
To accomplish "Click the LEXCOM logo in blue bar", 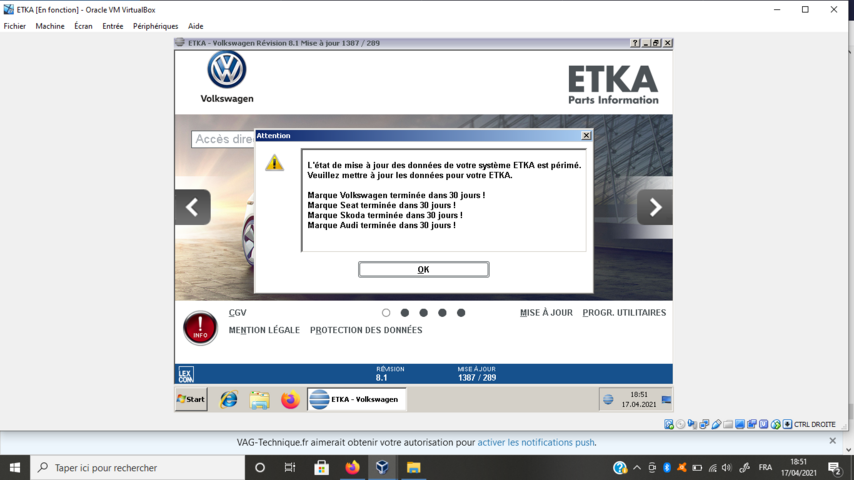I will pyautogui.click(x=186, y=374).
